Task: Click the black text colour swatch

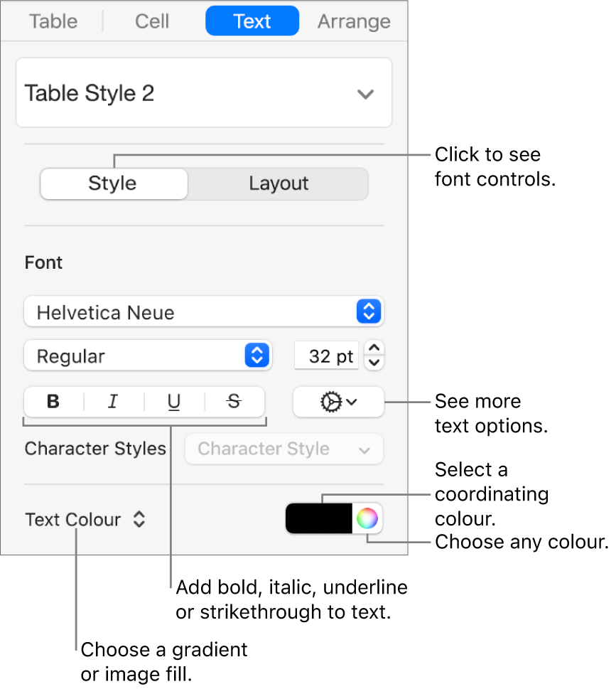Action: (319, 518)
